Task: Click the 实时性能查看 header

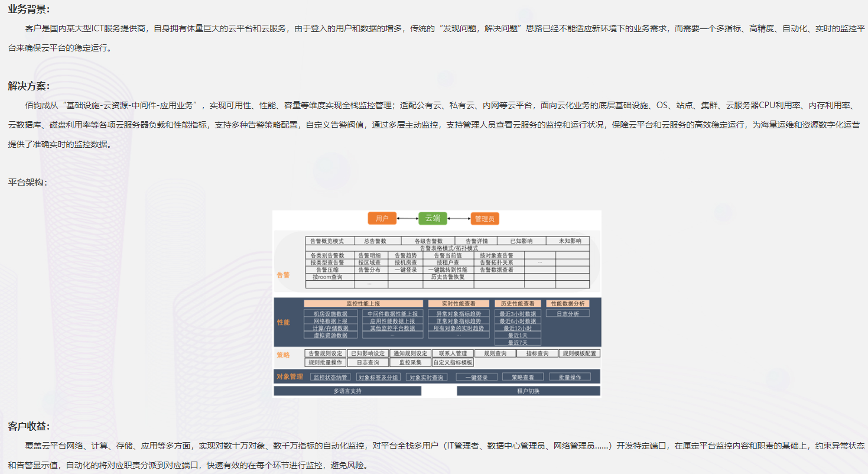Action: click(x=459, y=303)
